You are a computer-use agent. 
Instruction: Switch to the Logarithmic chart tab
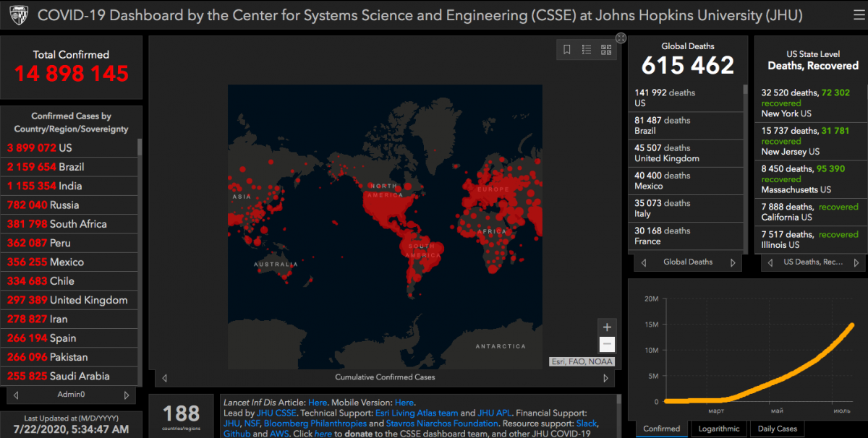click(x=718, y=429)
